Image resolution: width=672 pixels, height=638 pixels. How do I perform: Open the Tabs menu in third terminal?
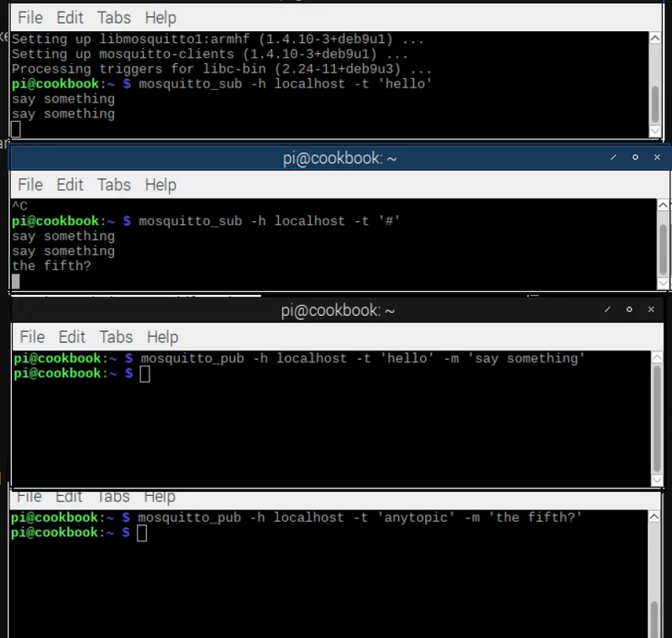tap(115, 336)
